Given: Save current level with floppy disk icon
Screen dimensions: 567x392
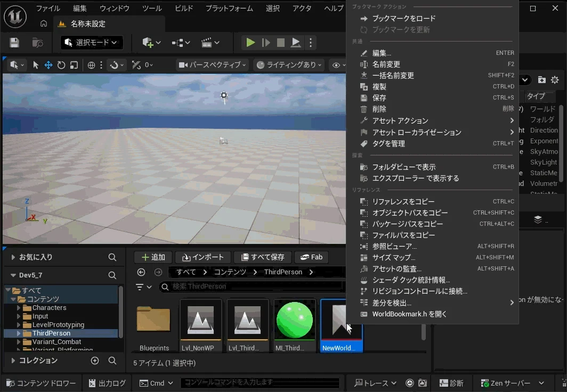Looking at the screenshot, I should point(14,43).
